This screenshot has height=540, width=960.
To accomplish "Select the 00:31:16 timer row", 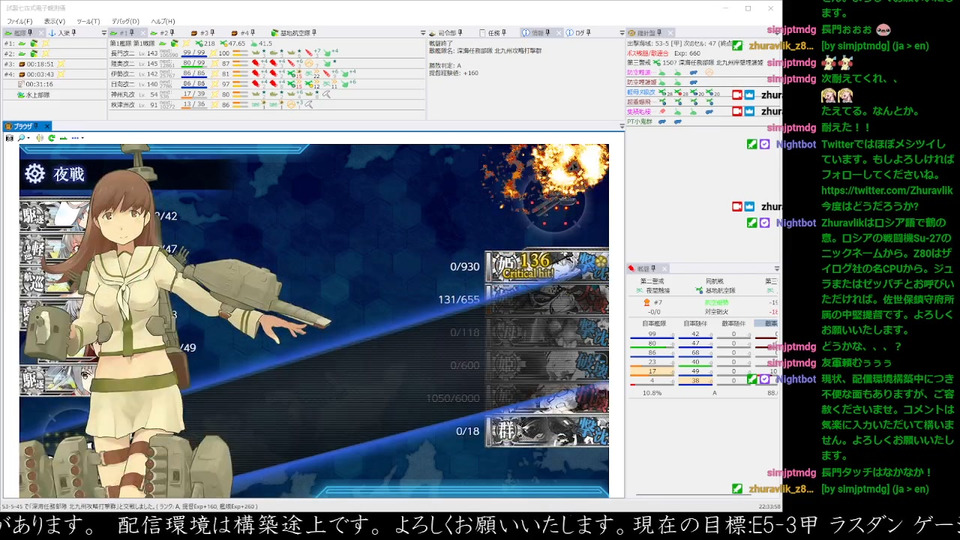I will tap(54, 84).
